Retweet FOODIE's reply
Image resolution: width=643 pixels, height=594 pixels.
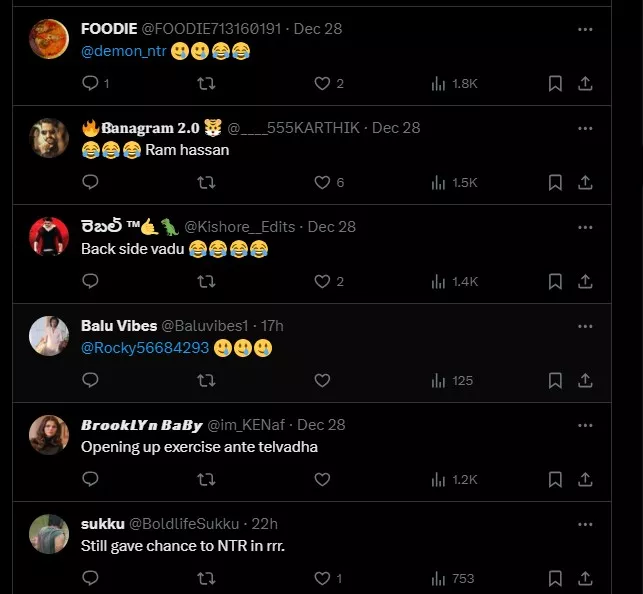(x=206, y=84)
